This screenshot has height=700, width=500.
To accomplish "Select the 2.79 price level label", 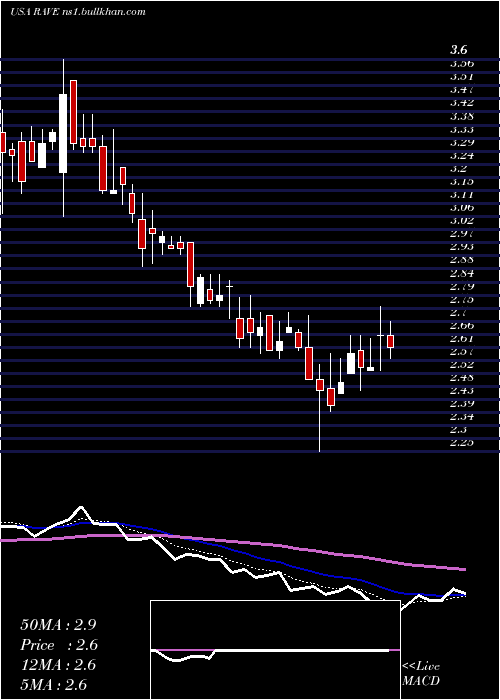I will pos(462,286).
